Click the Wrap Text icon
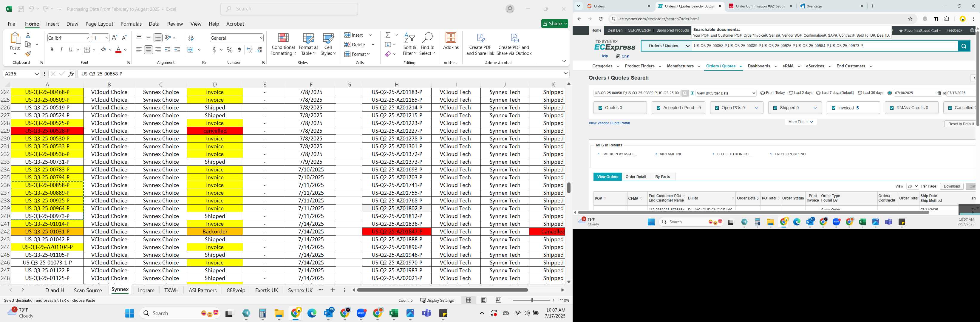980x322 pixels. [191, 38]
